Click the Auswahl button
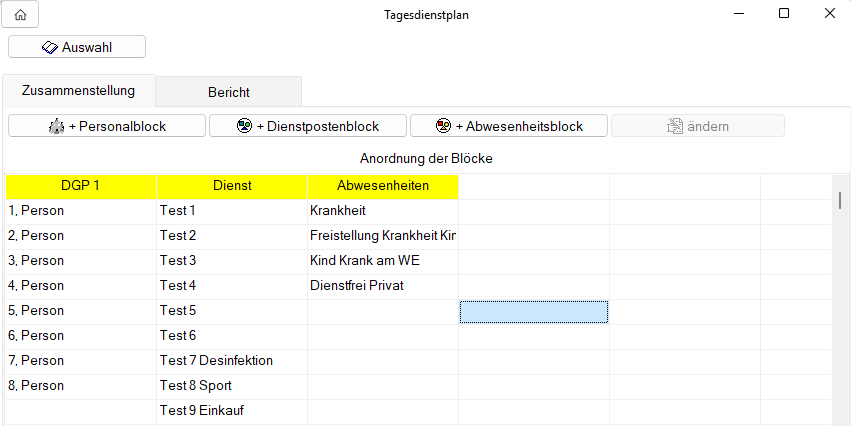 [77, 47]
